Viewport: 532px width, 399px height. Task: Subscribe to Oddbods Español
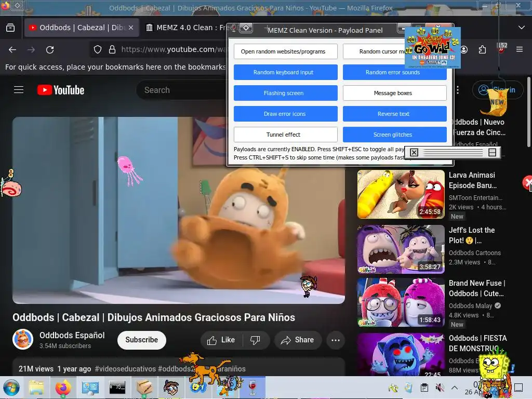141,340
